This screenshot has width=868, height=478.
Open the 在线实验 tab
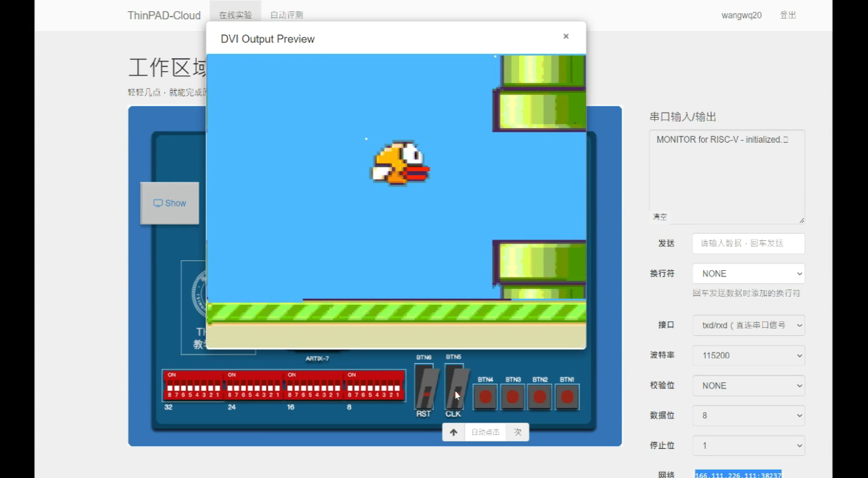[235, 15]
